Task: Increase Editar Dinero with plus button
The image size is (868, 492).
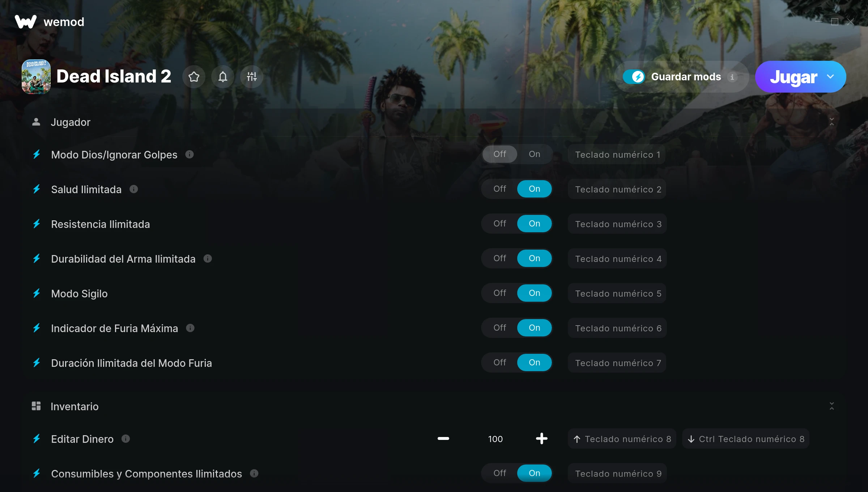Action: coord(542,439)
